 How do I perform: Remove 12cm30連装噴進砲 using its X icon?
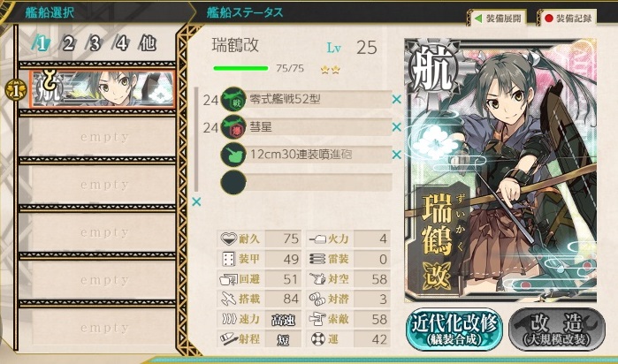[396, 155]
